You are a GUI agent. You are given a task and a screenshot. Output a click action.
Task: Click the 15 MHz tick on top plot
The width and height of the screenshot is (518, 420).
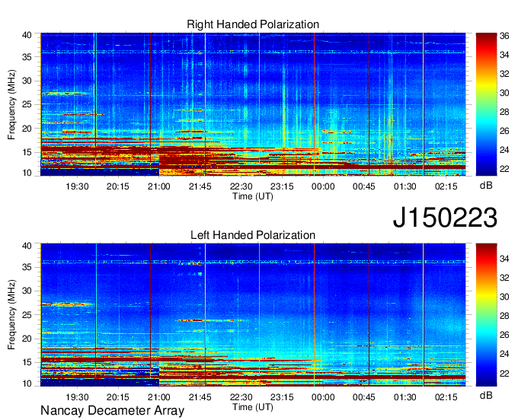[27, 152]
